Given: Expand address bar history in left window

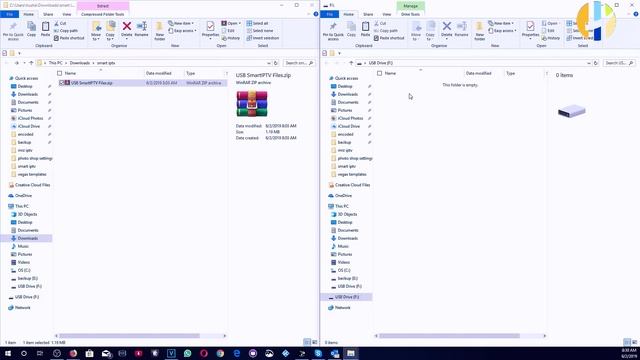Looking at the screenshot, I should click(x=269, y=63).
